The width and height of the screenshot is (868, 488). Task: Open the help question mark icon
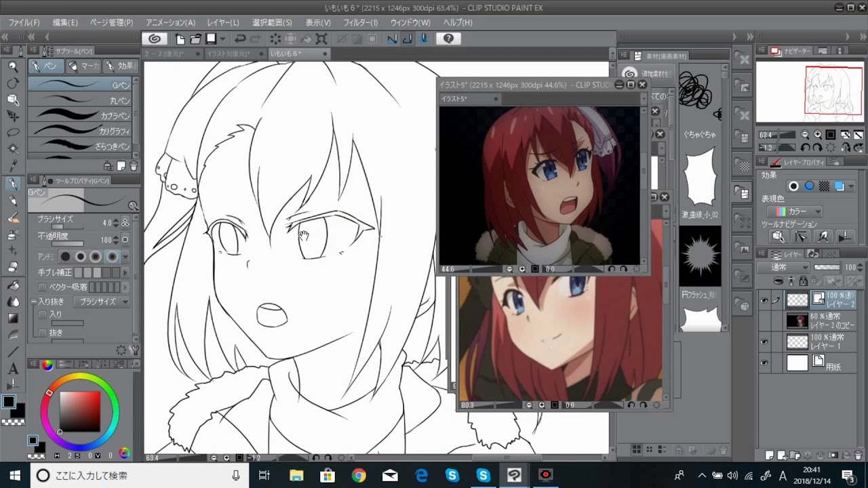click(x=448, y=39)
